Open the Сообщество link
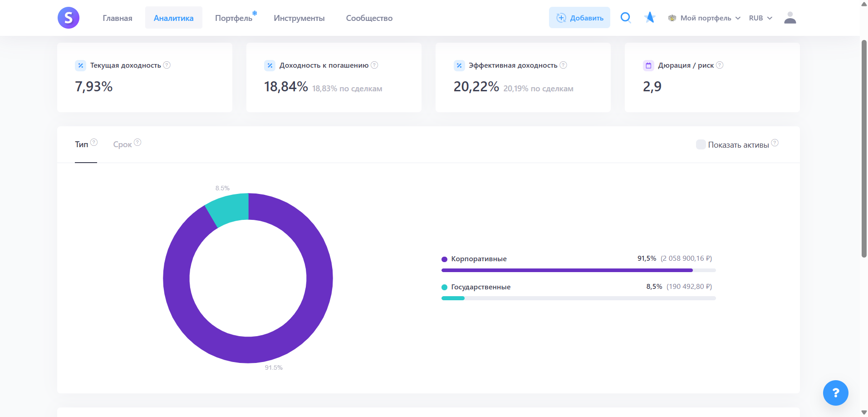This screenshot has height=417, width=868. pyautogui.click(x=369, y=18)
